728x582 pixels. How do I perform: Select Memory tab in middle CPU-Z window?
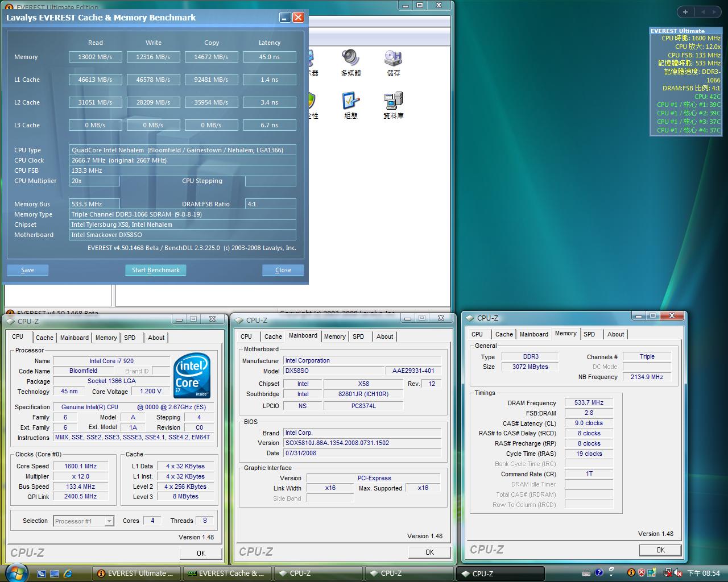pos(334,336)
